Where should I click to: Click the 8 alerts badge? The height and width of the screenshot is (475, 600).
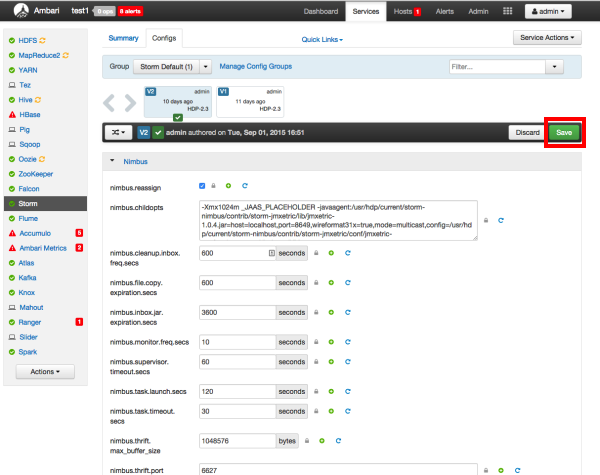tap(130, 11)
